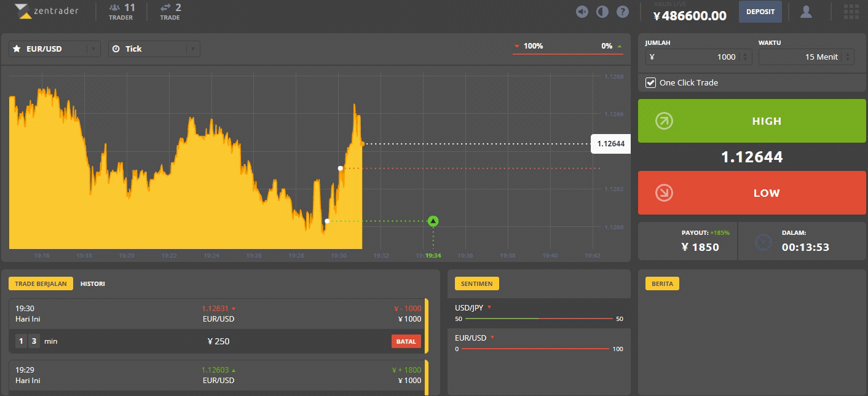Image resolution: width=868 pixels, height=396 pixels.
Task: Click the down-arrow circle icon in LOW
Action: tap(664, 193)
